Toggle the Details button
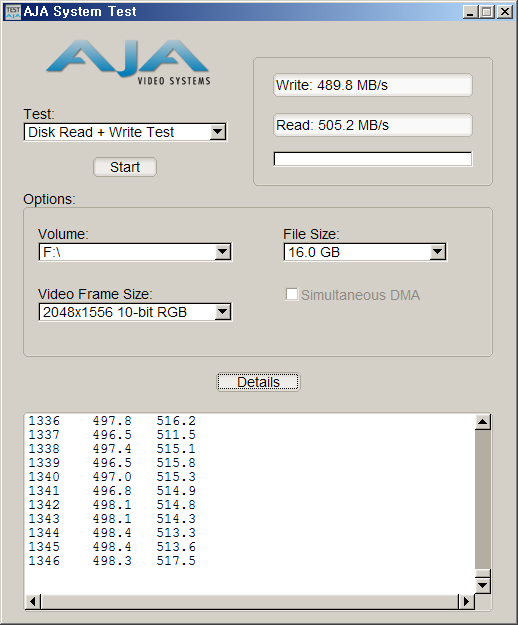This screenshot has height=625, width=518. 258,382
